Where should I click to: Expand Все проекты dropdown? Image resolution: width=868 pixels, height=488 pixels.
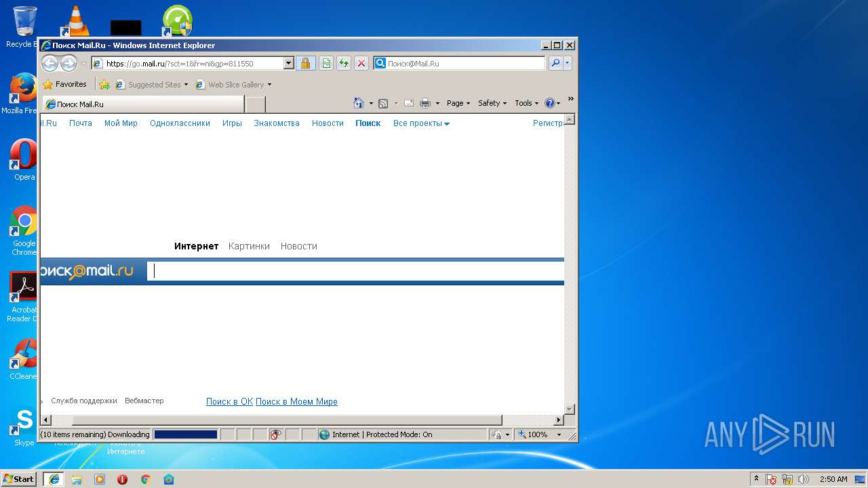tap(421, 123)
